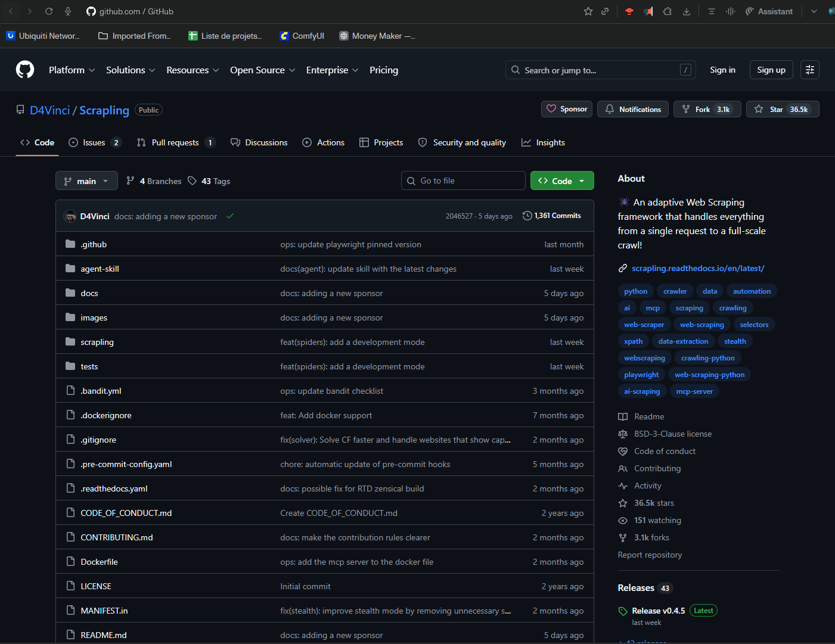Open the scrapling.readthedocs.io documentation link
The image size is (835, 644).
point(697,268)
